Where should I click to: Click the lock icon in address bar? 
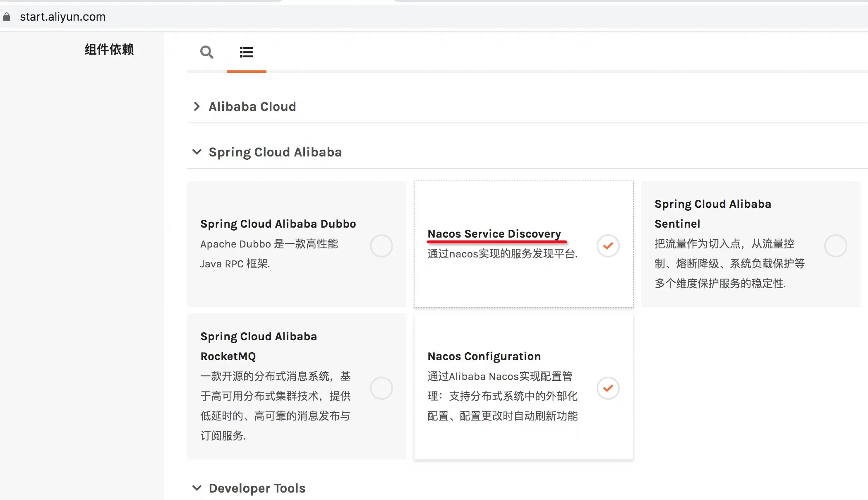click(x=7, y=17)
